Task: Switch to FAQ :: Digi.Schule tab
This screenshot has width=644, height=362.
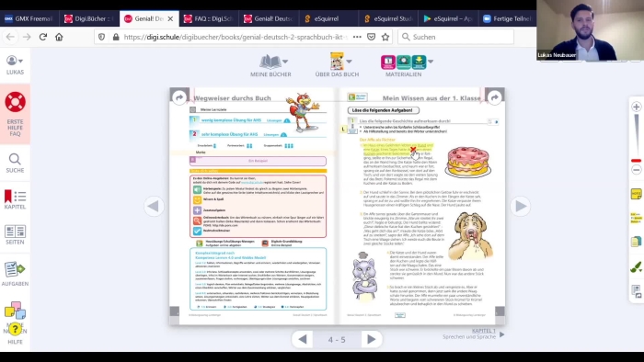Action: tap(209, 18)
